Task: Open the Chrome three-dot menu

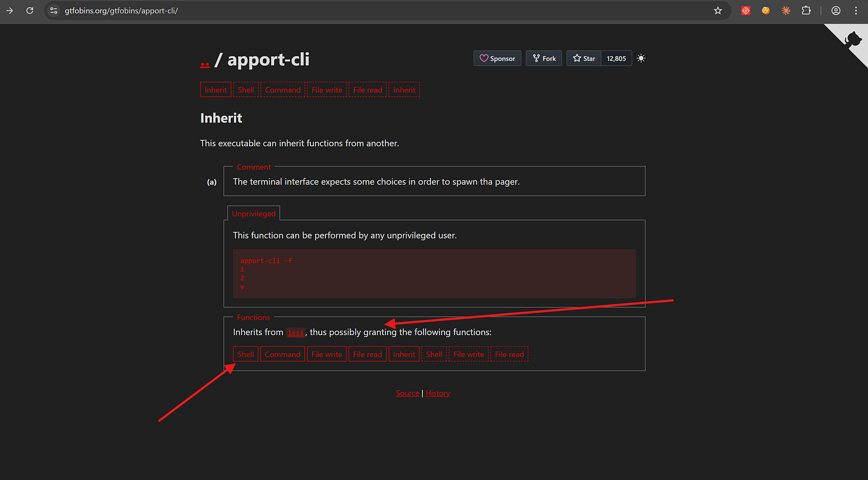Action: coord(856,11)
